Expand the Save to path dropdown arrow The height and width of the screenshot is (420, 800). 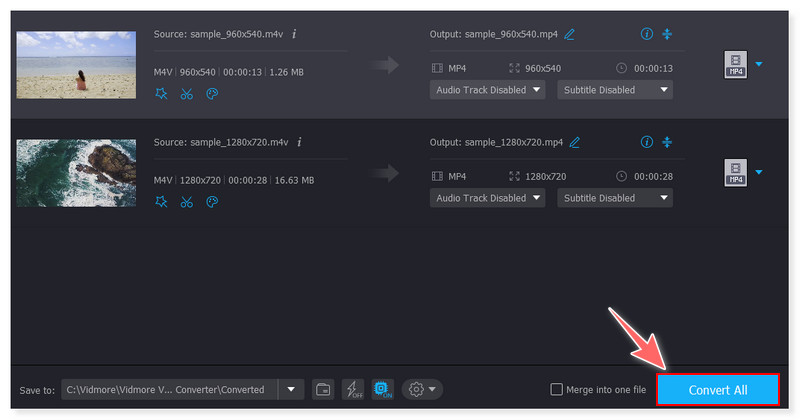tap(291, 389)
